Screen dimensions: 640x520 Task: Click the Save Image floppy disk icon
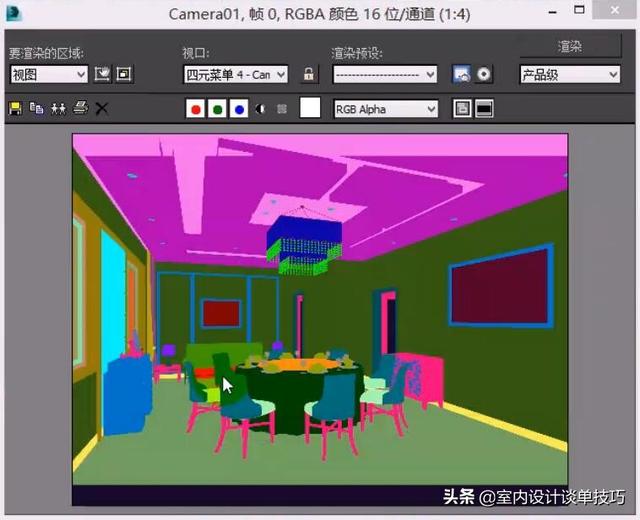click(x=16, y=109)
